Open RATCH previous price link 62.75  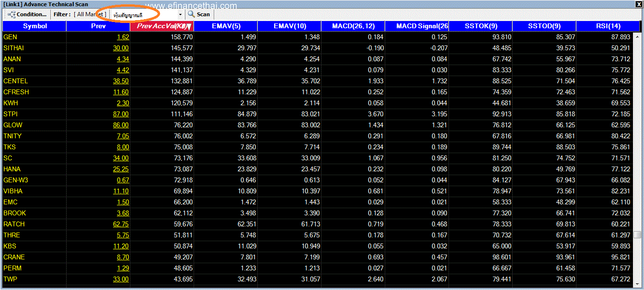pos(121,224)
